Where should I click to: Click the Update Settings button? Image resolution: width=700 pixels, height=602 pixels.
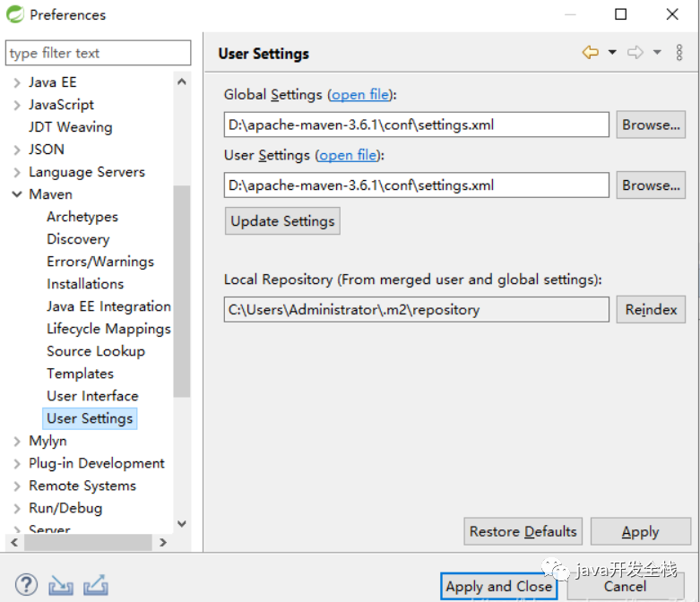click(x=282, y=221)
